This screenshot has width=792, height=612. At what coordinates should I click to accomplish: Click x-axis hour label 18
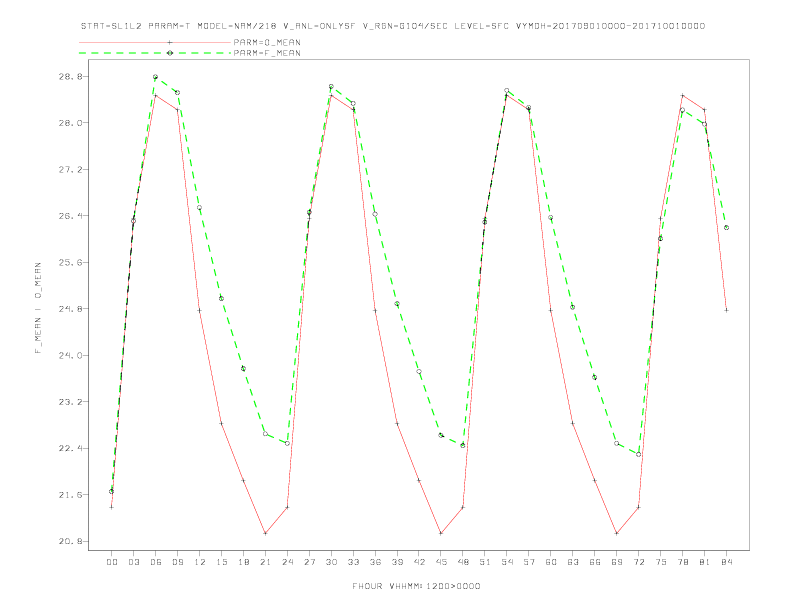point(243,562)
